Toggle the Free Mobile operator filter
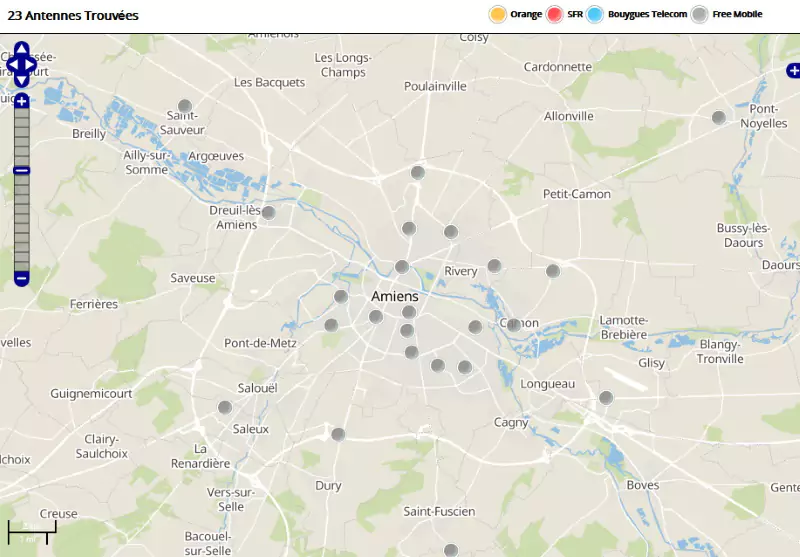800x557 pixels. [700, 14]
